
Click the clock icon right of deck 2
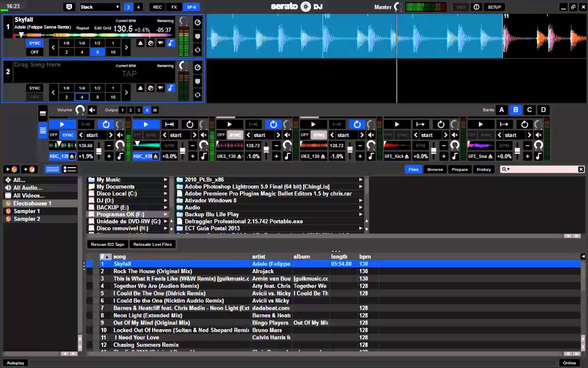pyautogui.click(x=198, y=67)
